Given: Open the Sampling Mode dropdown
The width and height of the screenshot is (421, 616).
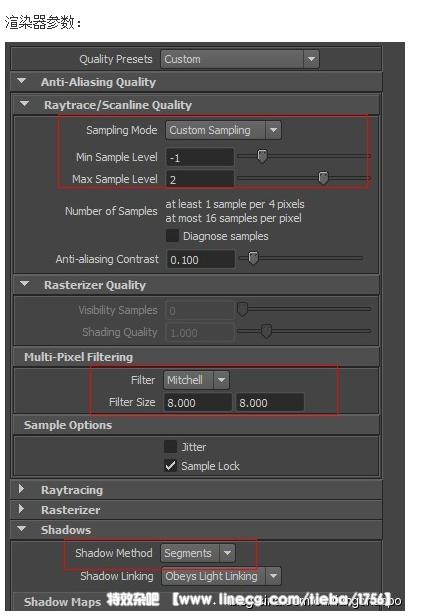Looking at the screenshot, I should coord(223,130).
